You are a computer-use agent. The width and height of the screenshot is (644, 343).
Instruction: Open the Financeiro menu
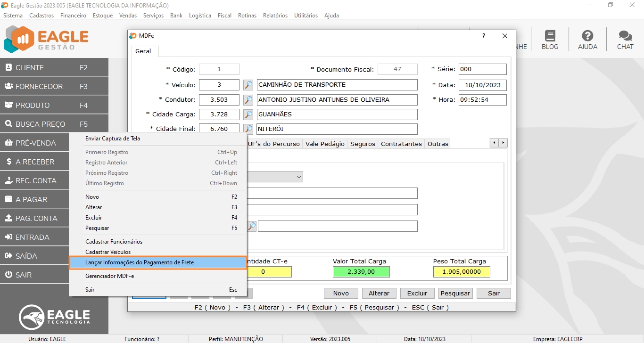click(73, 16)
